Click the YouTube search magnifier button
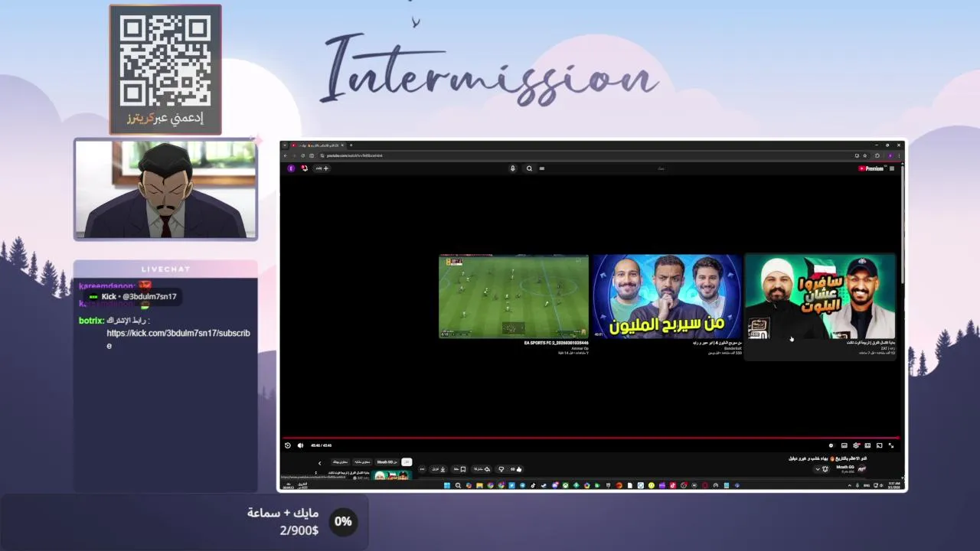 point(529,168)
